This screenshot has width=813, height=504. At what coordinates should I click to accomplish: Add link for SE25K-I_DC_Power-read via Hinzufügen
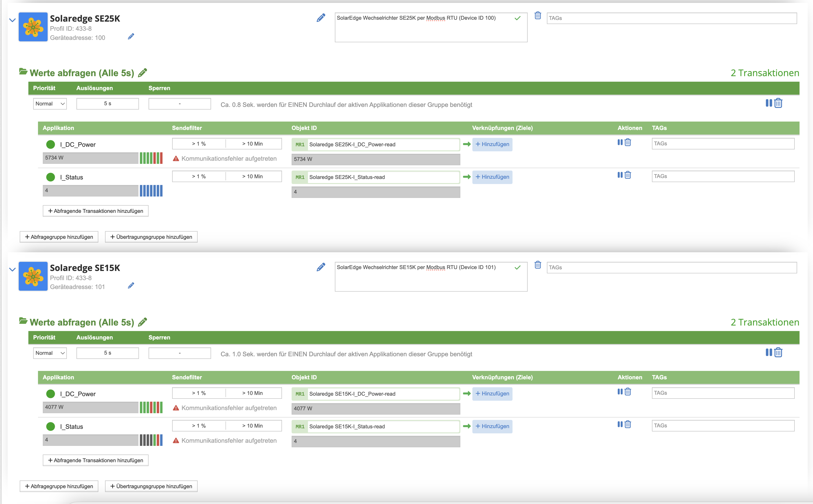coord(492,144)
